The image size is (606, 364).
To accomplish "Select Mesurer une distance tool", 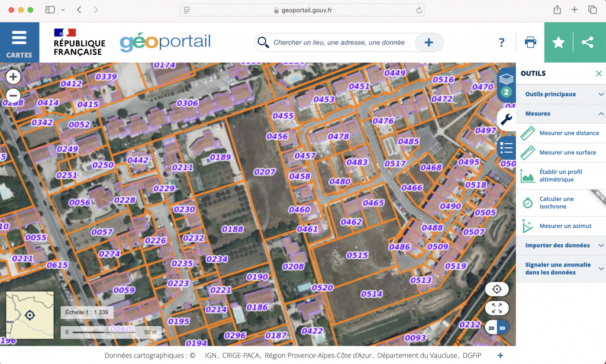I will click(x=569, y=133).
